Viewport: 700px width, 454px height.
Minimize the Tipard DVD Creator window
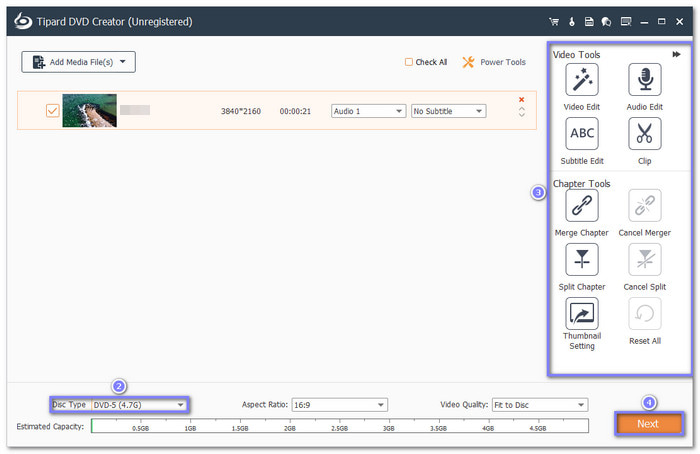644,22
